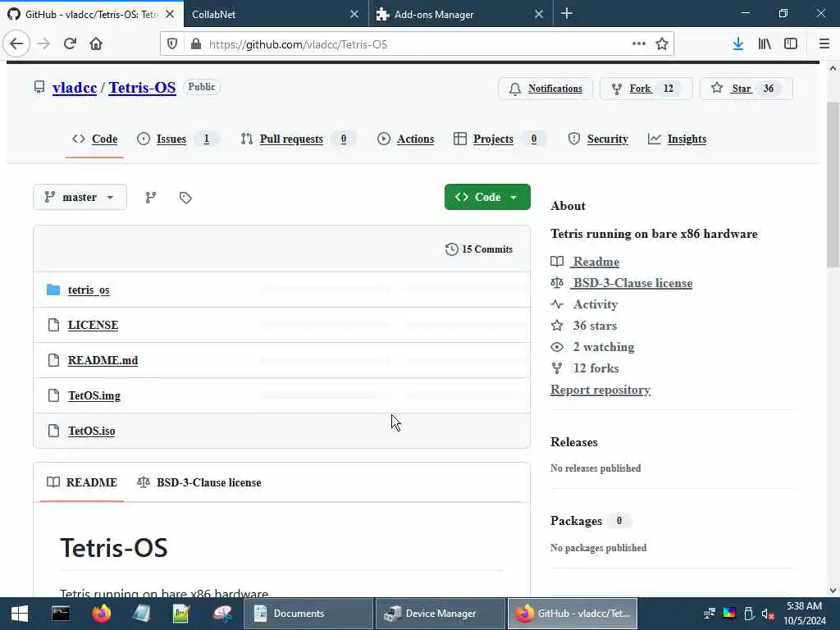
Task: Click the tetris_os folder icon
Action: [x=53, y=290]
